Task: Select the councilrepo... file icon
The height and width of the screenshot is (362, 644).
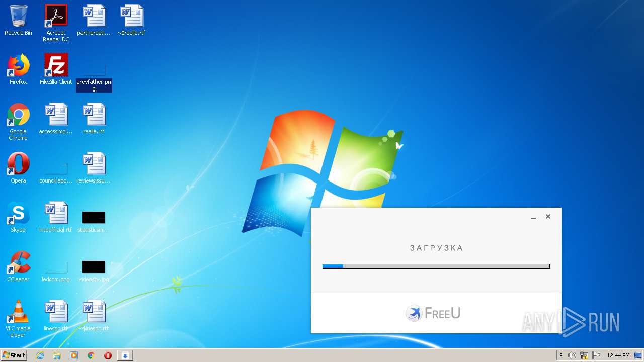Action: tap(56, 171)
